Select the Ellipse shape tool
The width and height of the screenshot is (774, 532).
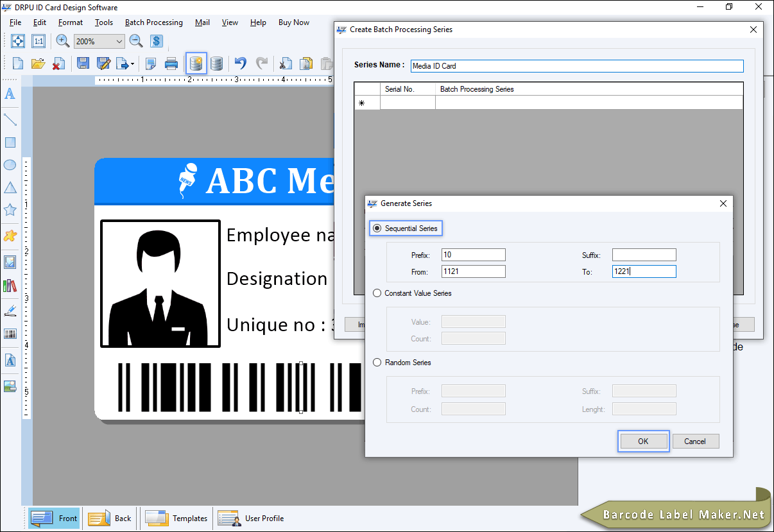10,165
